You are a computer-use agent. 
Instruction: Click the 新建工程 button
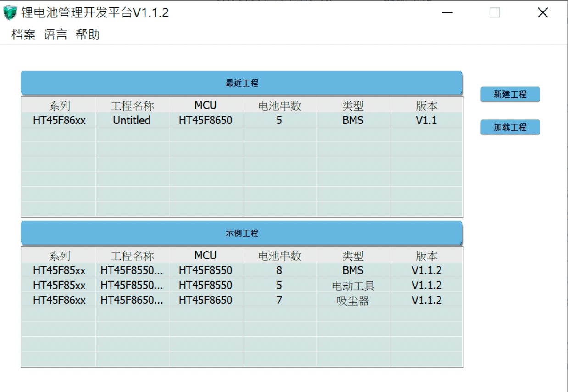[x=510, y=94]
